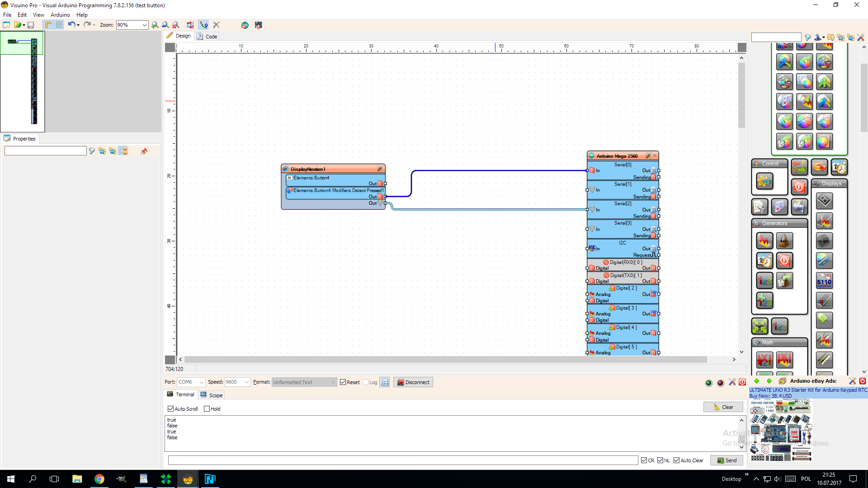Open the Zoom percentage dropdown
Image resolution: width=868 pixels, height=488 pixels.
[x=144, y=25]
